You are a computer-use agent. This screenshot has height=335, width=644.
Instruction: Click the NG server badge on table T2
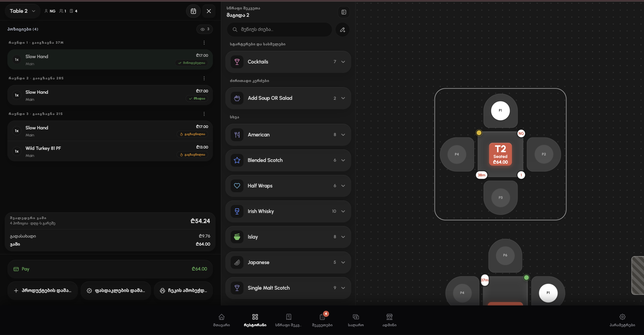coord(521,133)
